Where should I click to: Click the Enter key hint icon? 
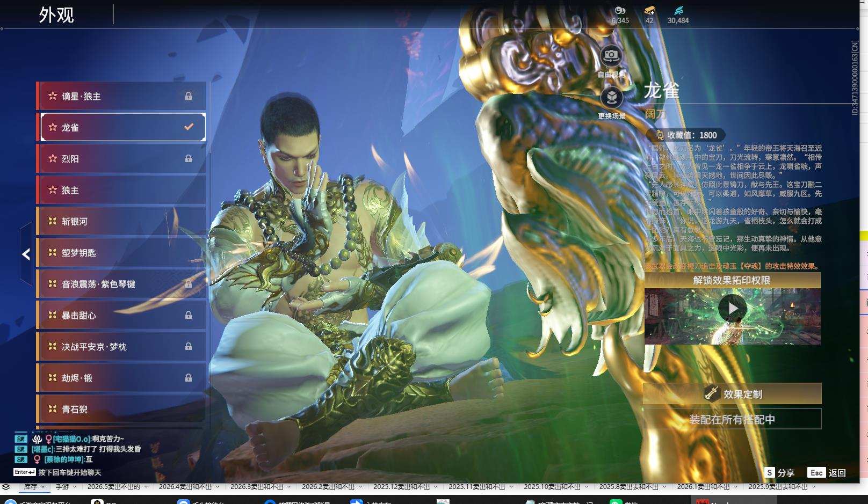25,472
